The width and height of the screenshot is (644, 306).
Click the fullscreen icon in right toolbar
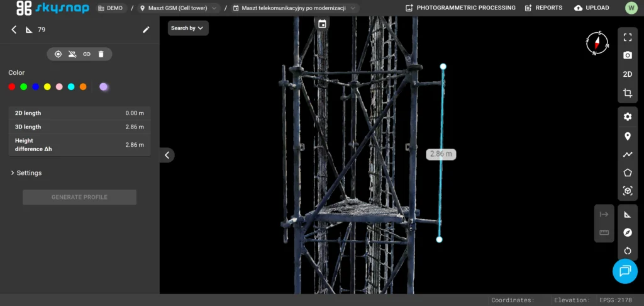pos(627,37)
